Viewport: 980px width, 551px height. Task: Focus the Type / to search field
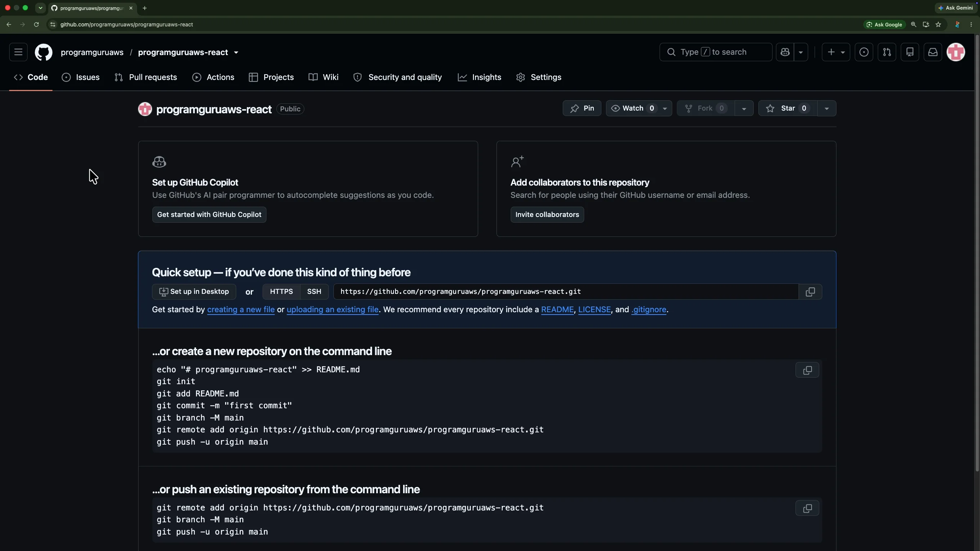point(716,52)
